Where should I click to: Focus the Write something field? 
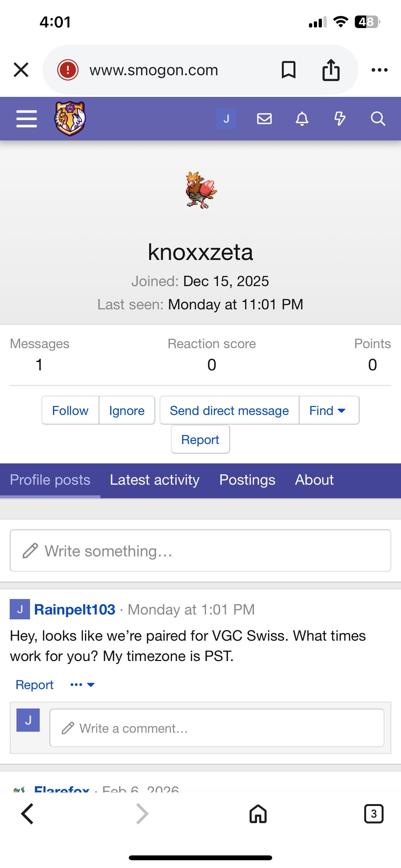(x=200, y=551)
